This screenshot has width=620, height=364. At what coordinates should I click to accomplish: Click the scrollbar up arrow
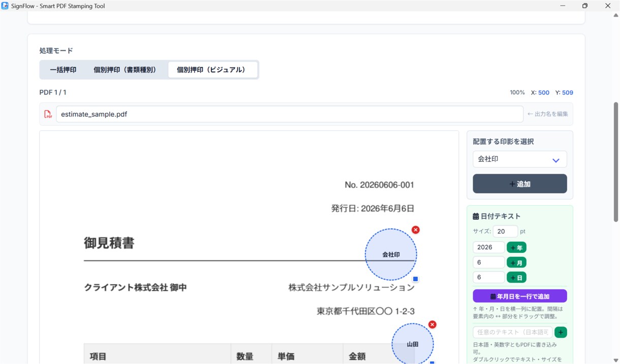tap(616, 15)
